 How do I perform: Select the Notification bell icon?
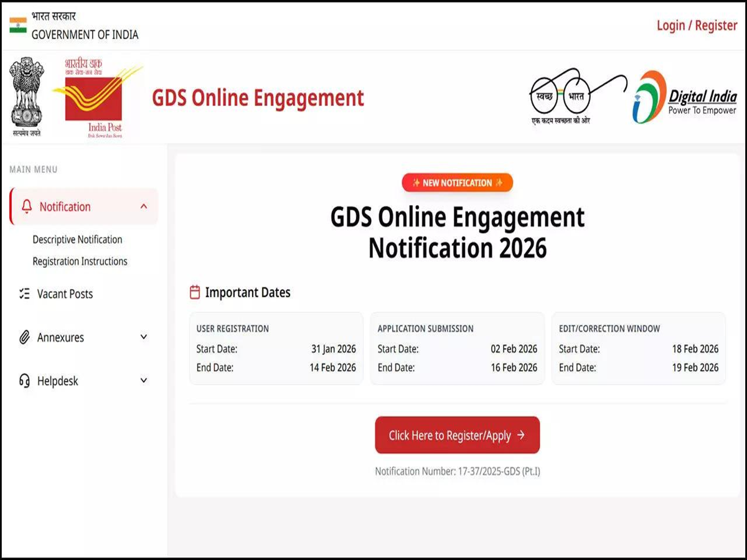pos(26,206)
